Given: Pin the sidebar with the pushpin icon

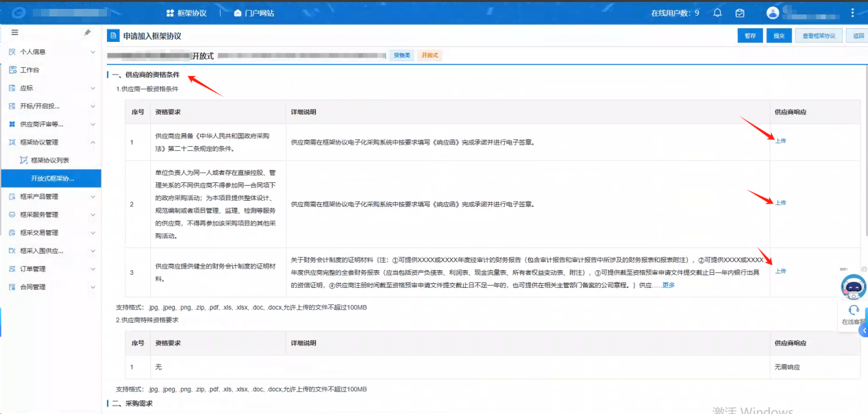Looking at the screenshot, I should point(87,33).
